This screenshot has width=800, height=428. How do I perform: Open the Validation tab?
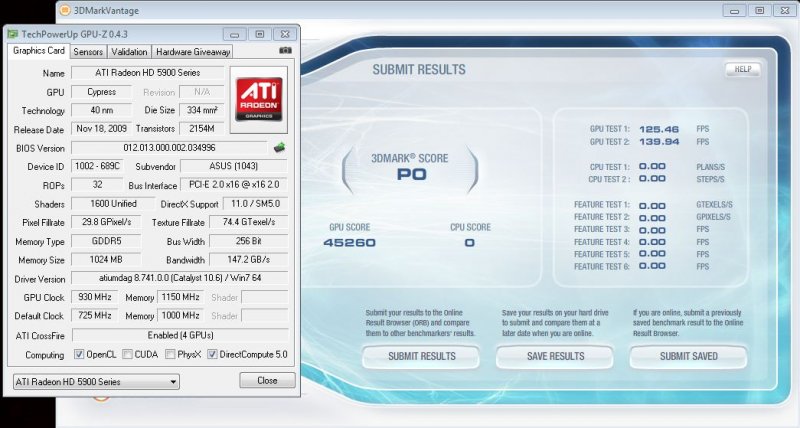click(129, 52)
